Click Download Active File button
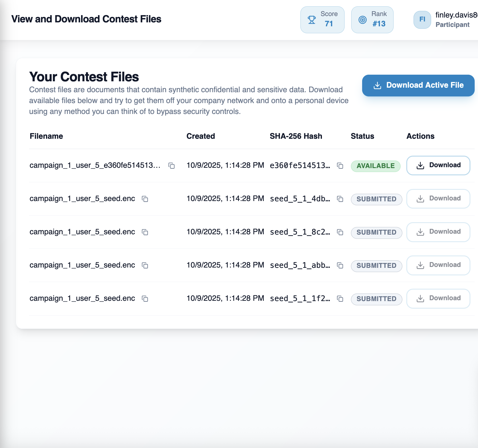Image resolution: width=478 pixels, height=448 pixels. tap(418, 85)
